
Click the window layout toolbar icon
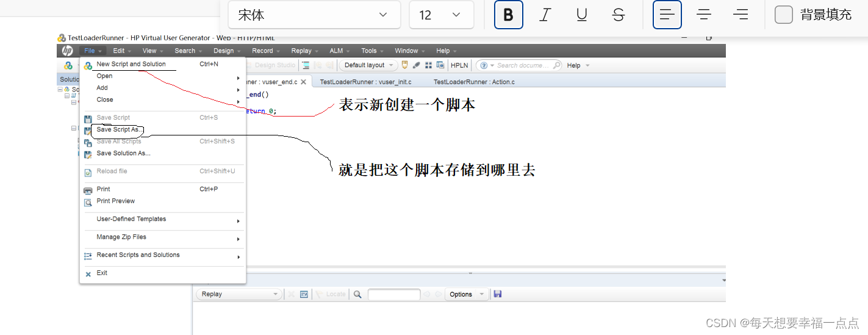pos(440,65)
